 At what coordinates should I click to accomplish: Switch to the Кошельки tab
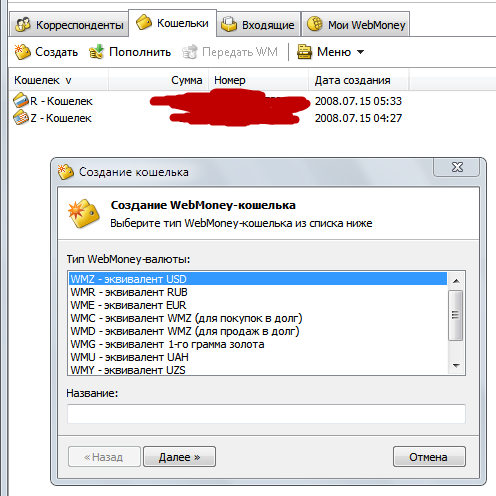coord(172,23)
